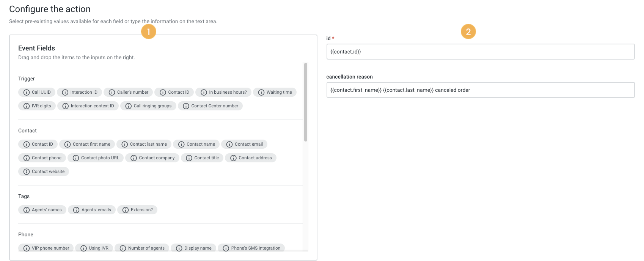Click info icon on Contact photo URL
Image resolution: width=644 pixels, height=261 pixels.
(76, 158)
